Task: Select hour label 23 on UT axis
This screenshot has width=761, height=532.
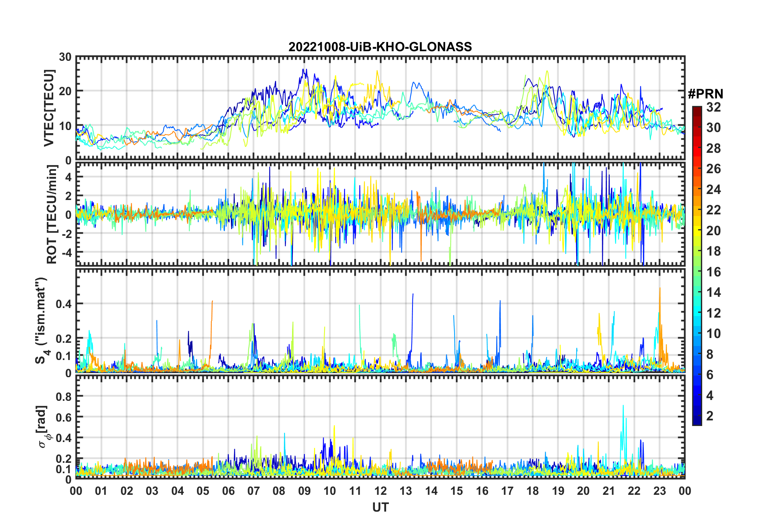Action: [659, 491]
